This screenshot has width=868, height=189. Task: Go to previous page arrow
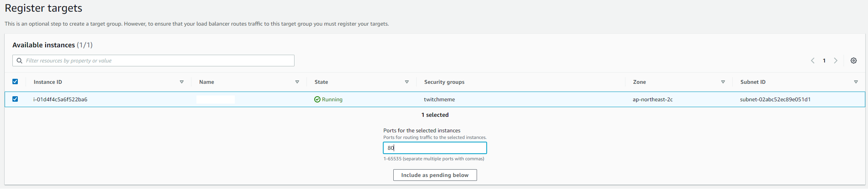pos(813,61)
